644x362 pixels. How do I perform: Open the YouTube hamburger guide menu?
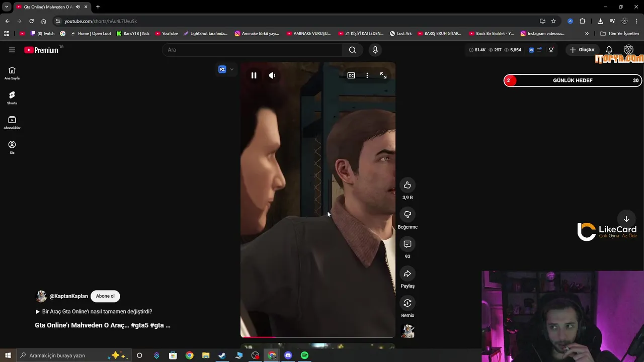point(12,50)
